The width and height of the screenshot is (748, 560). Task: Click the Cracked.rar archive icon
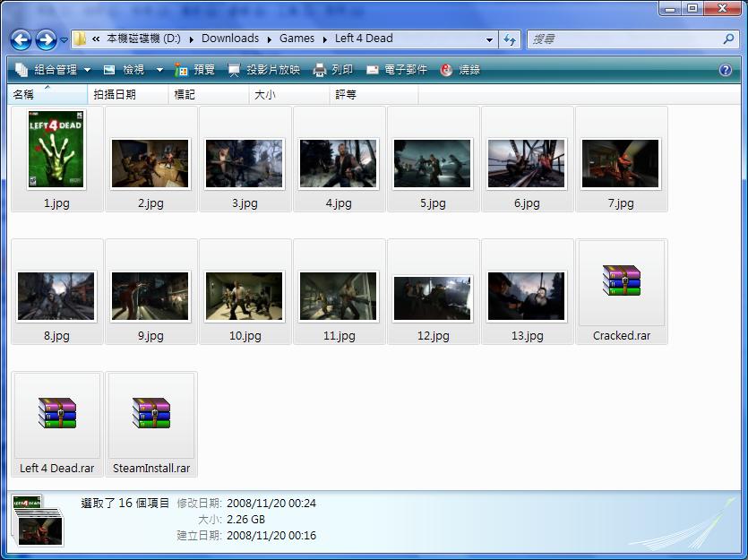pos(621,281)
